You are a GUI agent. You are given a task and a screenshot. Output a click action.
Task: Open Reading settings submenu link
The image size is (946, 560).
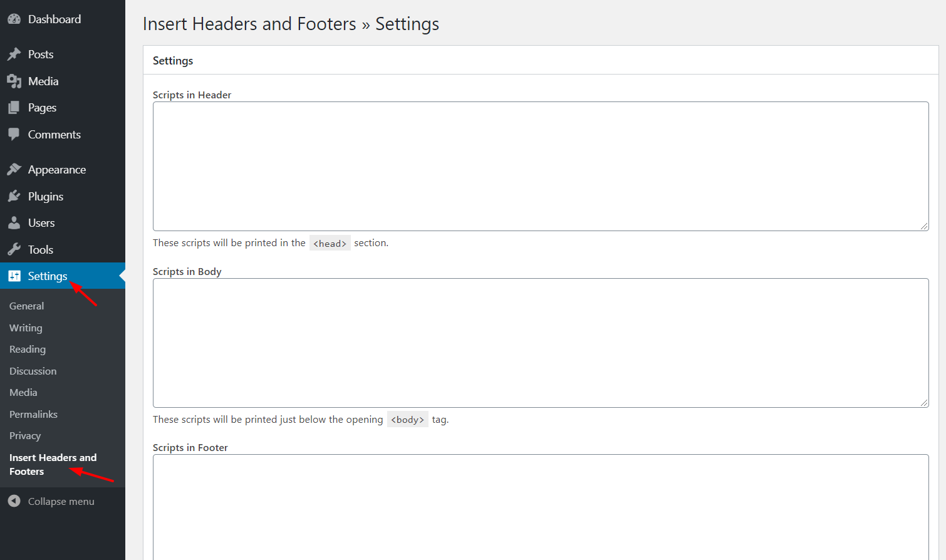point(28,350)
